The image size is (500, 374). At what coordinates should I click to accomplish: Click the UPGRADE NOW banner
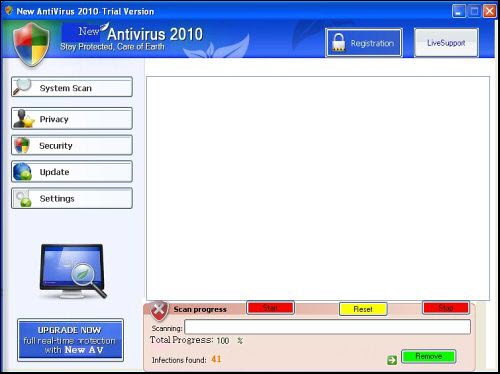(70, 340)
